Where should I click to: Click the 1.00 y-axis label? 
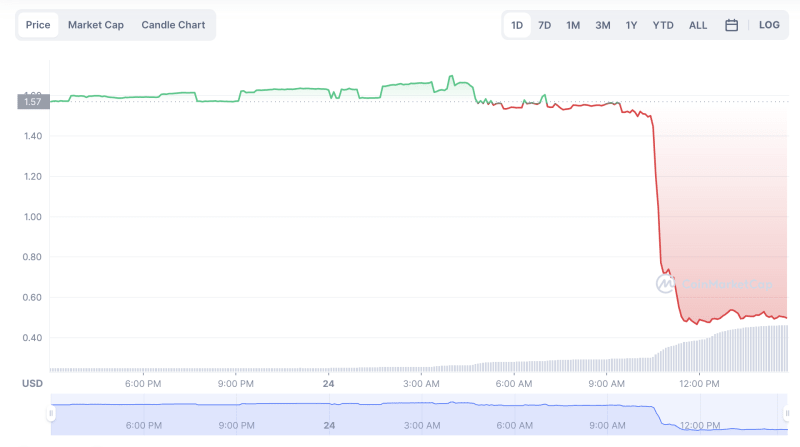click(x=33, y=217)
